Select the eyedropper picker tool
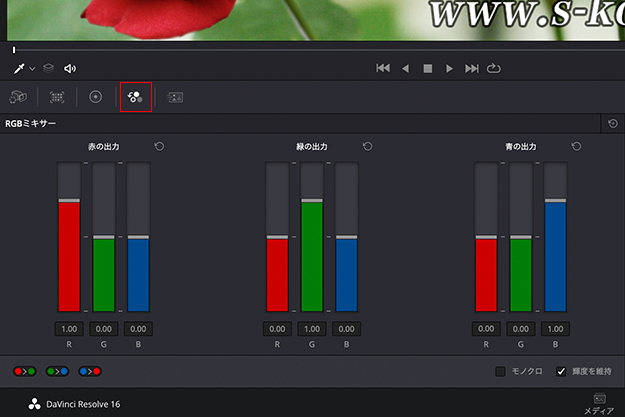Screen dimensions: 625x417 click(x=19, y=69)
